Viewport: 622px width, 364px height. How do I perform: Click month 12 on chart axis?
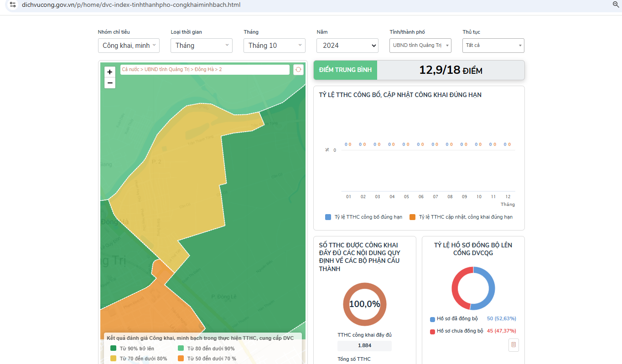[x=508, y=197]
